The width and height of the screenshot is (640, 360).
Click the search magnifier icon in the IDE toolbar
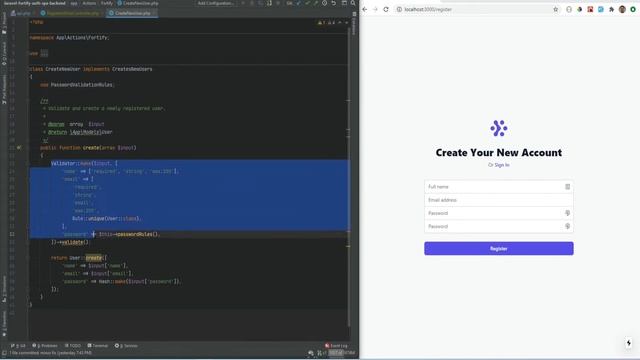pyautogui.click(x=353, y=3)
